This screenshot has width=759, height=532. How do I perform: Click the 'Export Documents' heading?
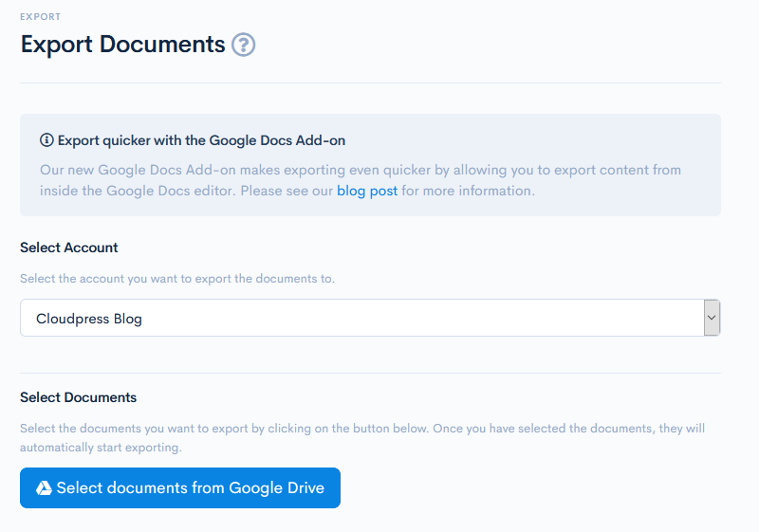click(123, 45)
